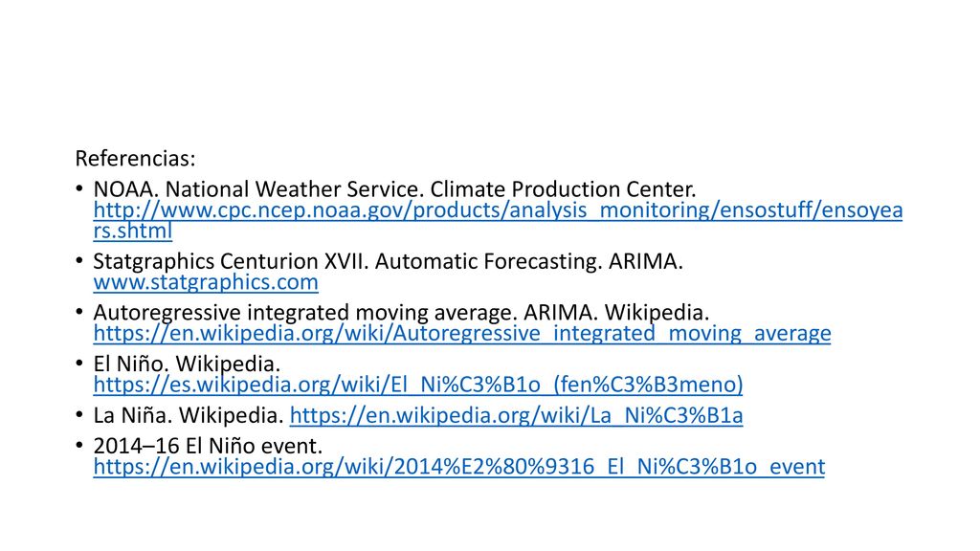Click the 'Referencias:' heading text
Screen dimensions: 980x551
pos(135,159)
